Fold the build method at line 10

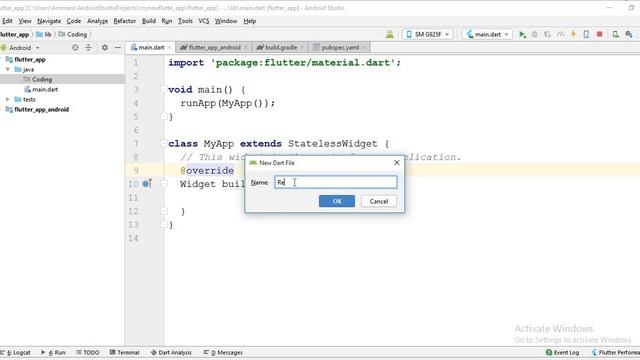pos(163,184)
